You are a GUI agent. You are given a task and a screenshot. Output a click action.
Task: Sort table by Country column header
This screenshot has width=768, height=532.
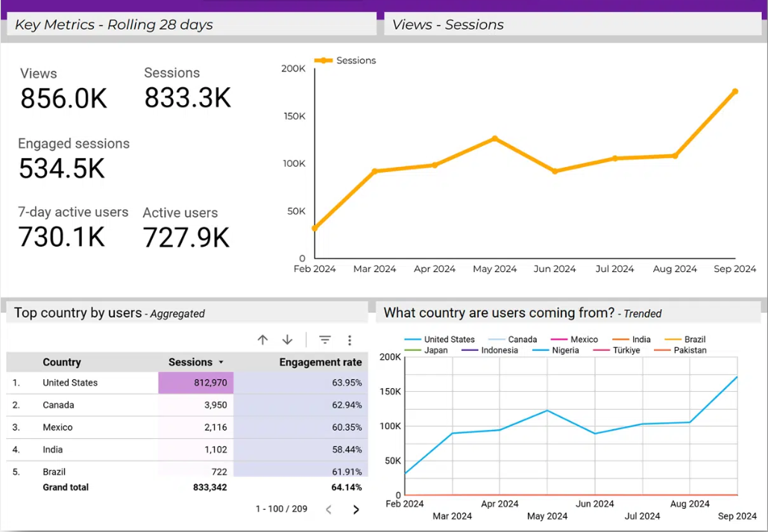[62, 362]
